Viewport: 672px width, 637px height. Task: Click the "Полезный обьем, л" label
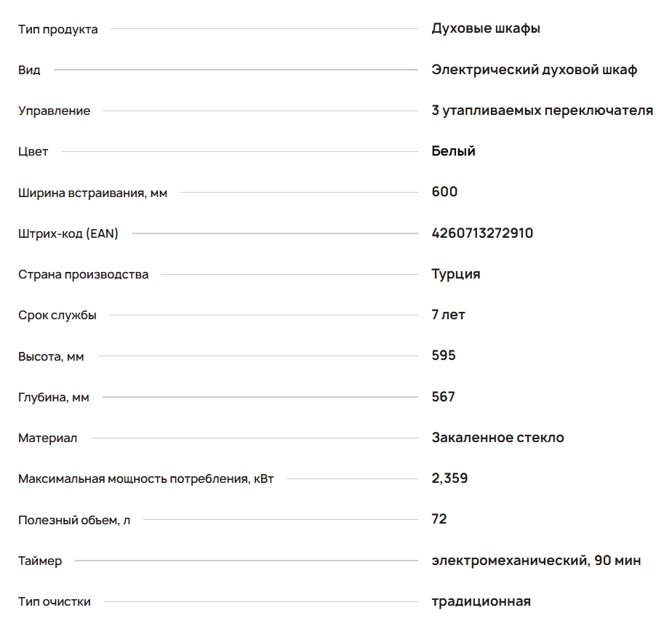click(x=74, y=521)
